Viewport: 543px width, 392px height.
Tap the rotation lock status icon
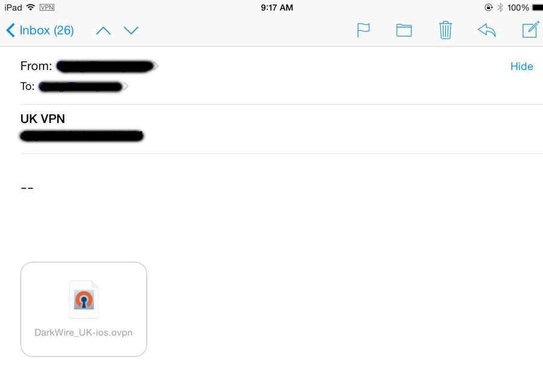pyautogui.click(x=488, y=7)
